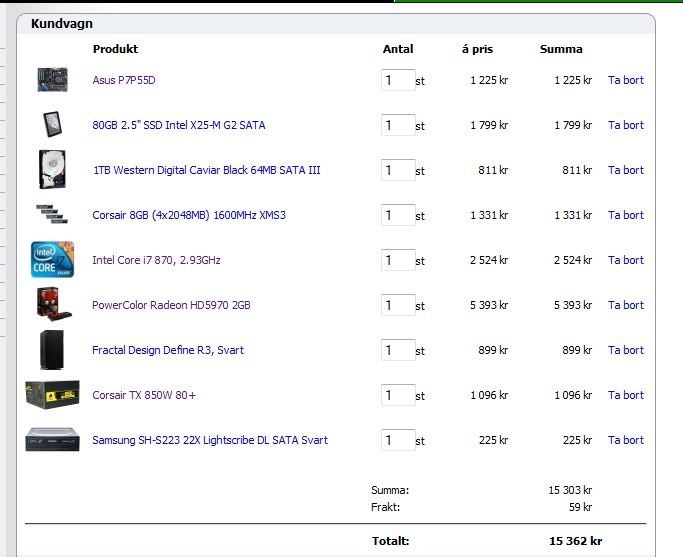Screen dimensions: 683x557
Task: Click the Corsair TX 850W power supply image
Action: 52,394
